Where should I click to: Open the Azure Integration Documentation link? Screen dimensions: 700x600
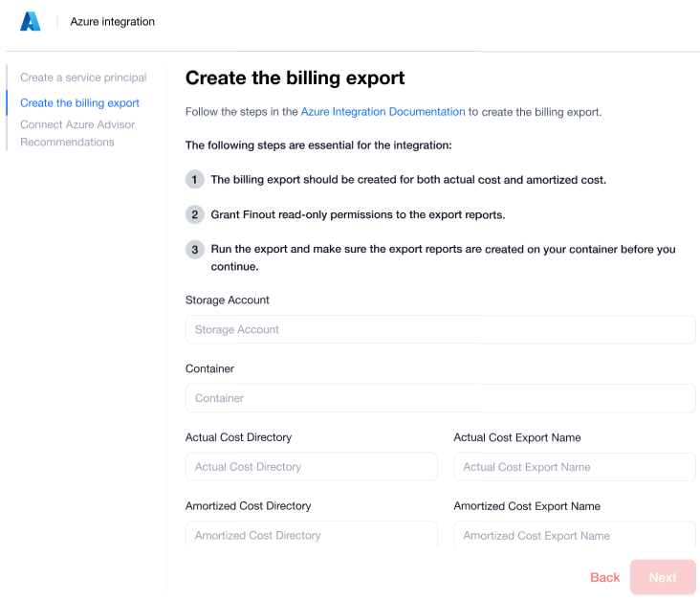383,112
